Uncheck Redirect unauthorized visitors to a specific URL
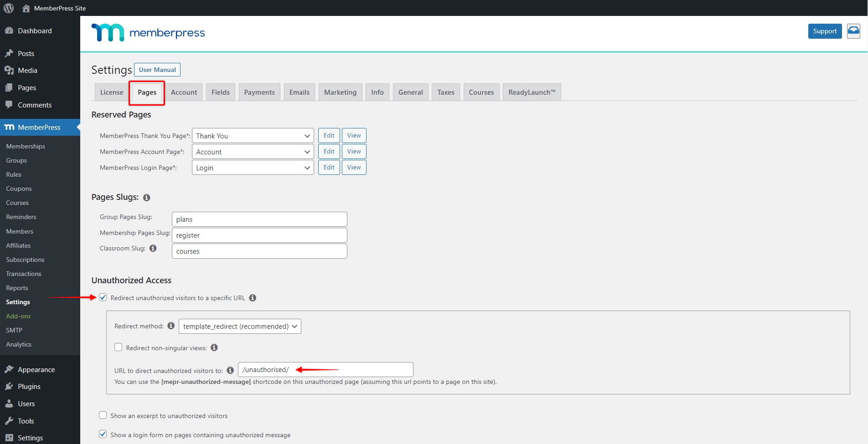 point(103,297)
